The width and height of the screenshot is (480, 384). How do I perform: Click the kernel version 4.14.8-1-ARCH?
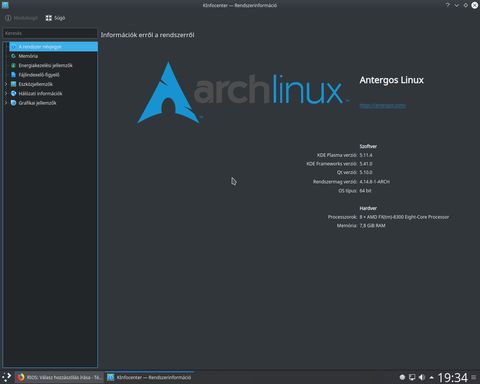(374, 182)
